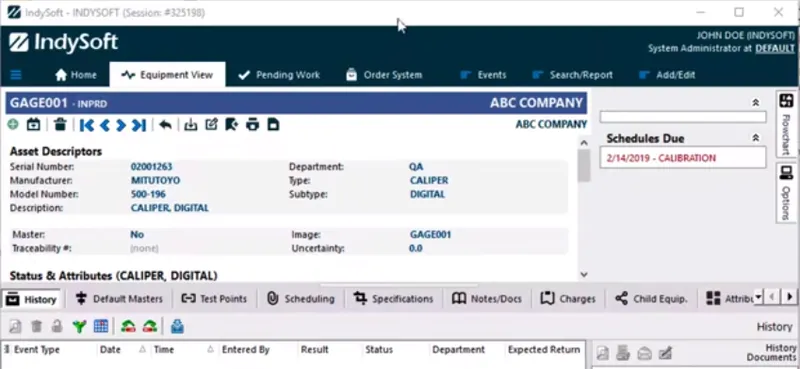800x369 pixels.
Task: Jump to the last equipment record
Action: tap(139, 125)
